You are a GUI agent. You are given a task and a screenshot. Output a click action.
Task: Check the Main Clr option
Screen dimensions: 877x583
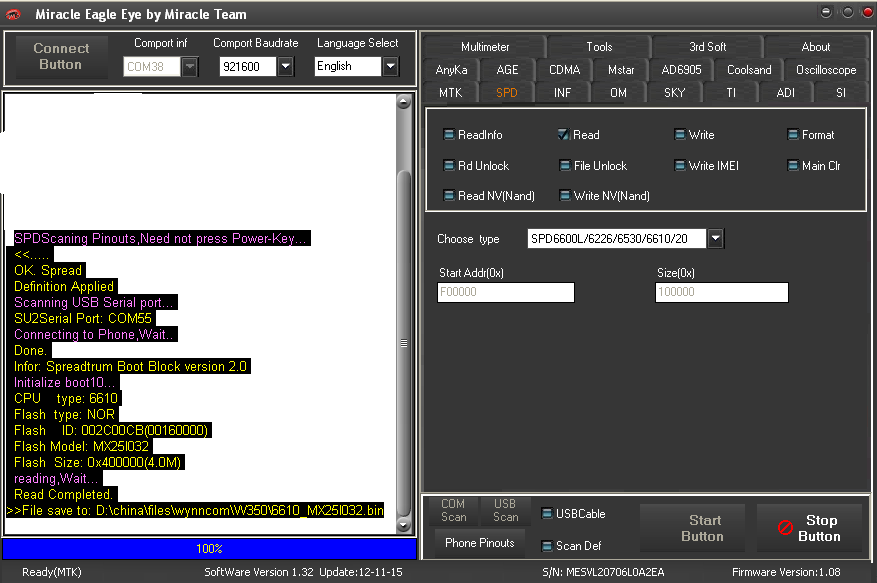coord(793,166)
